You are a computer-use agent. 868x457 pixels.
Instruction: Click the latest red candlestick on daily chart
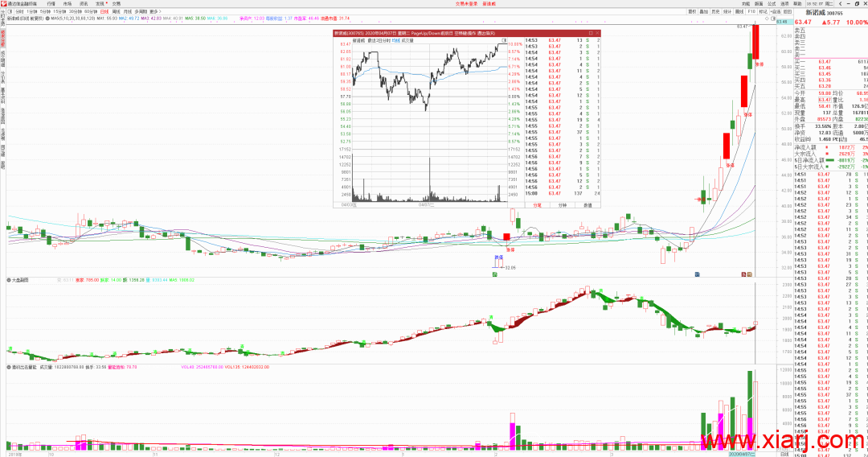(755, 42)
